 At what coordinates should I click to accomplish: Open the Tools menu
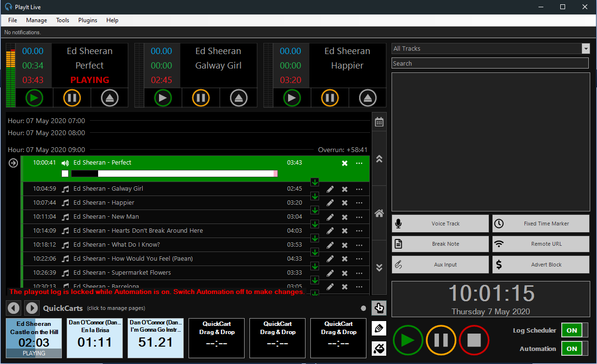click(x=63, y=20)
